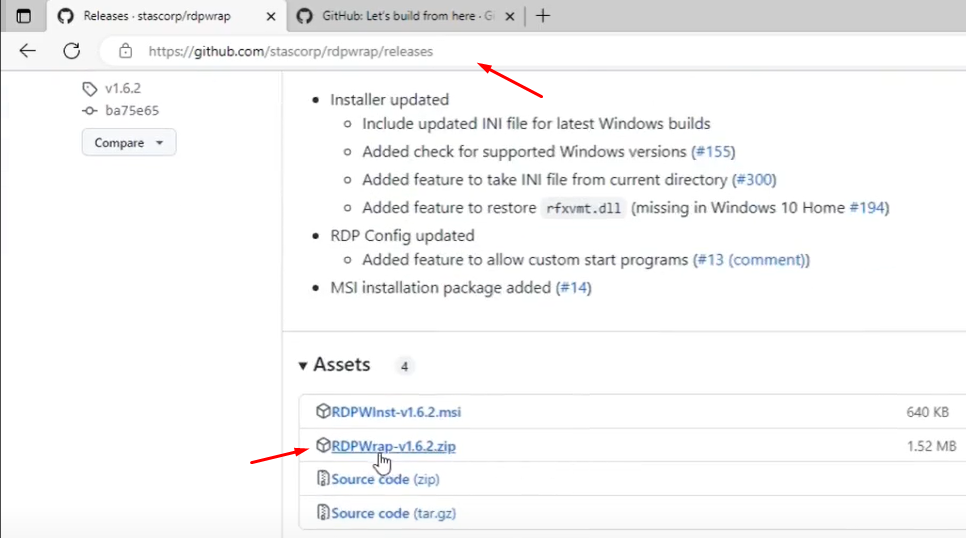Click the commit icon next to ba75e65
This screenshot has height=538, width=966.
[90, 111]
